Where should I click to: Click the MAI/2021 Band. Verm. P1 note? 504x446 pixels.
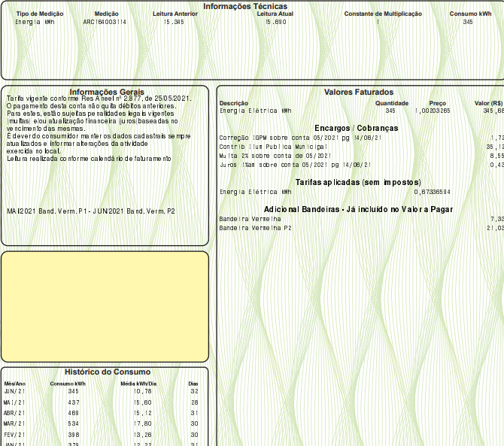(90, 211)
